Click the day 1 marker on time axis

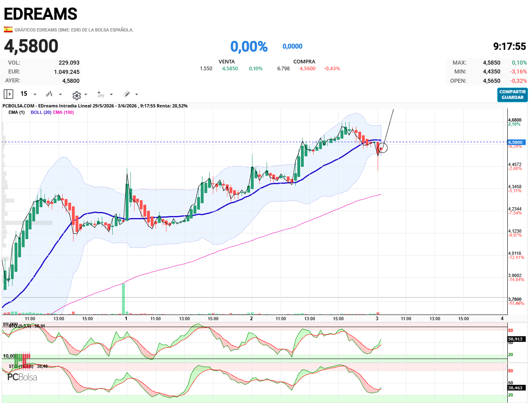tap(126, 319)
